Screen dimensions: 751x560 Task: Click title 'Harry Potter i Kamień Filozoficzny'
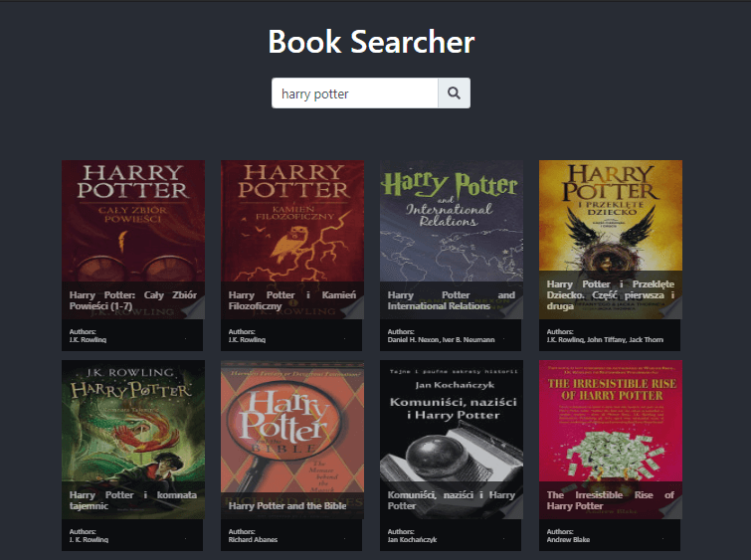pyautogui.click(x=291, y=300)
